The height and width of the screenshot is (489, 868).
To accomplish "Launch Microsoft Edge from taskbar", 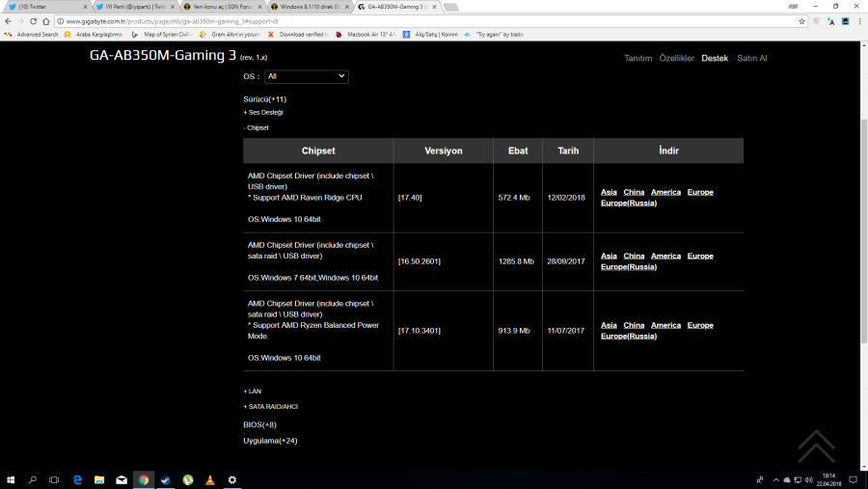I will (77, 479).
